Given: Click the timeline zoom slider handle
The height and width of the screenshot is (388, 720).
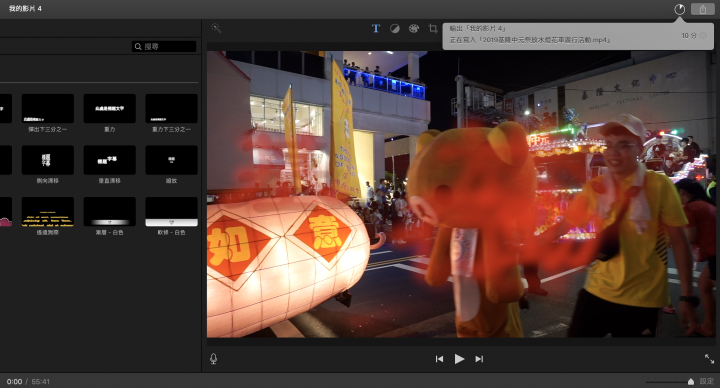Looking at the screenshot, I should [691, 382].
